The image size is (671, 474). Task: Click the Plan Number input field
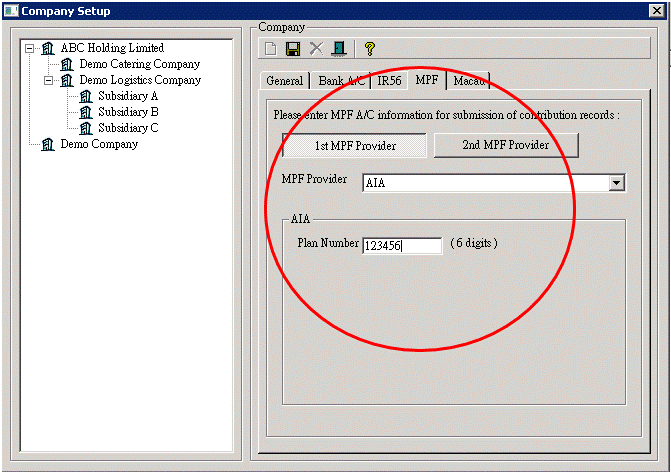pyautogui.click(x=402, y=246)
